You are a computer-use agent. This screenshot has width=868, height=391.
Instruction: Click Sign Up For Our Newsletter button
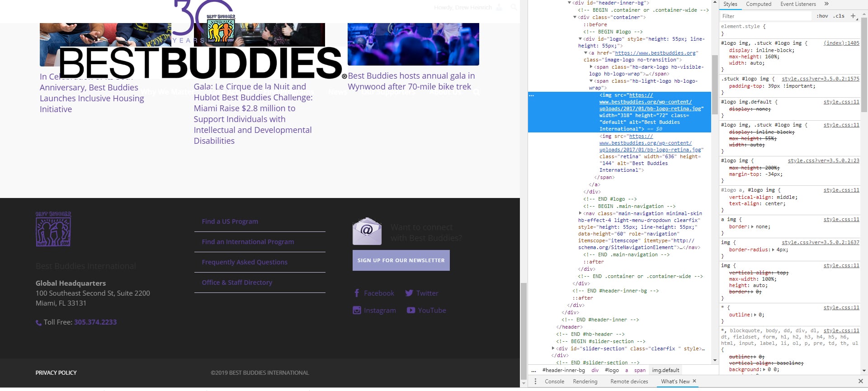coord(401,260)
